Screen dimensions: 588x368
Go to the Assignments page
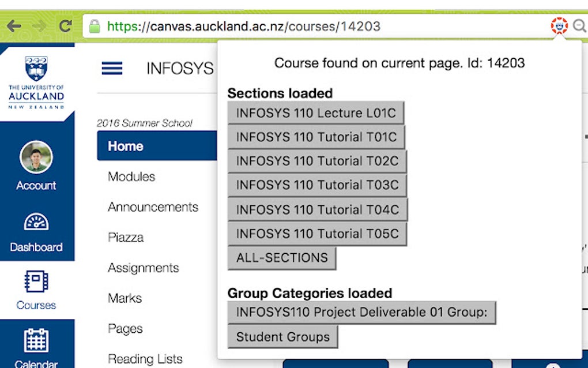coord(142,268)
